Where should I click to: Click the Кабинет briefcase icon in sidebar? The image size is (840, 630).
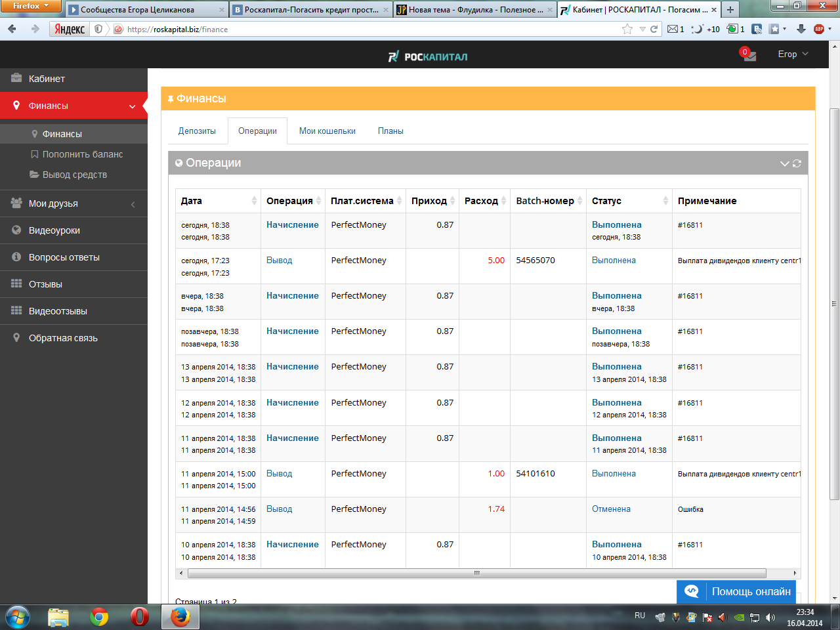click(x=16, y=78)
